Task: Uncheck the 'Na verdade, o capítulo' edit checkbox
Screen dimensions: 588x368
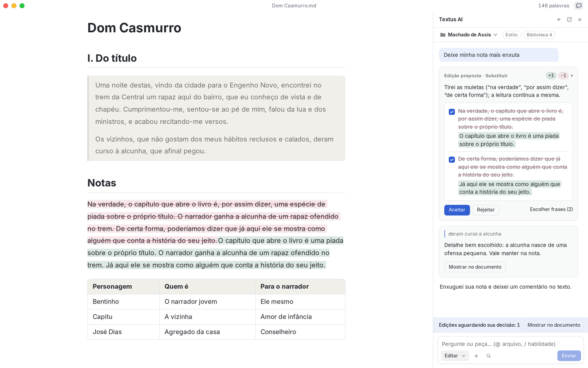Action: (452, 112)
